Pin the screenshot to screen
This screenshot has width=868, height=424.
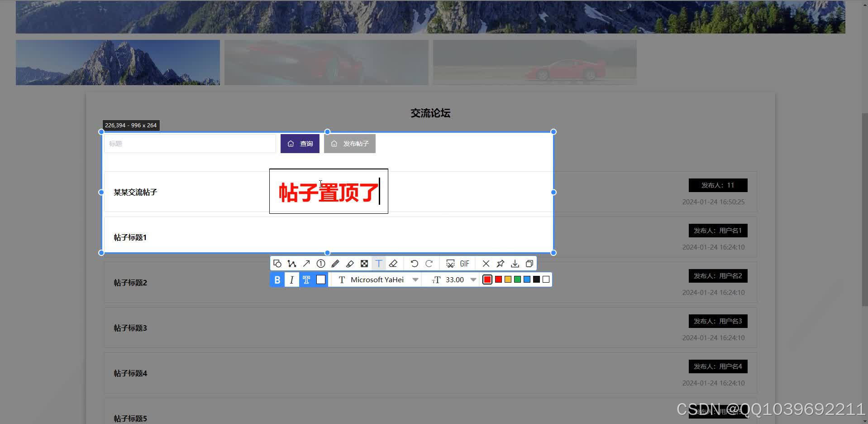tap(500, 263)
